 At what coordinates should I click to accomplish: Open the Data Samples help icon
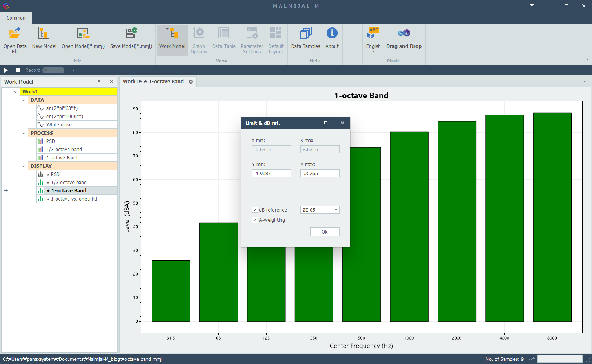pyautogui.click(x=305, y=34)
